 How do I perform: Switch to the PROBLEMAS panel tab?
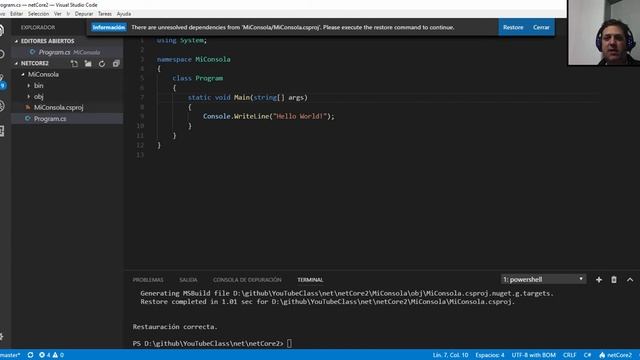(148, 280)
